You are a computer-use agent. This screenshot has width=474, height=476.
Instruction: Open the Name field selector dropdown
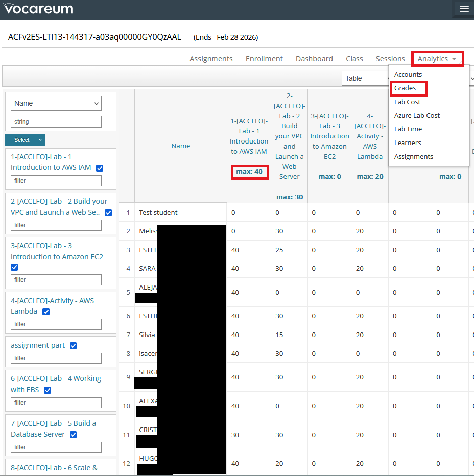click(56, 103)
